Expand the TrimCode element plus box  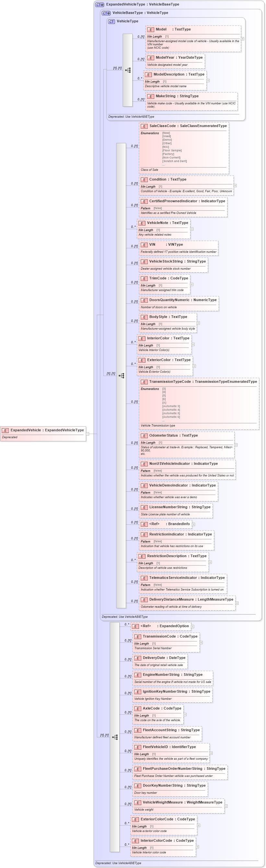(192, 284)
